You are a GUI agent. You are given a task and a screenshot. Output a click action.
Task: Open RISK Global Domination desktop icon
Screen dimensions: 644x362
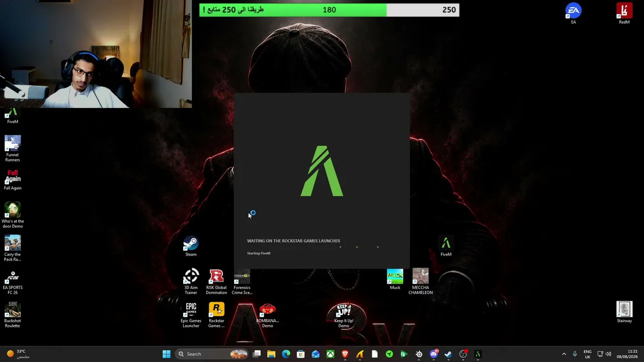(x=216, y=282)
